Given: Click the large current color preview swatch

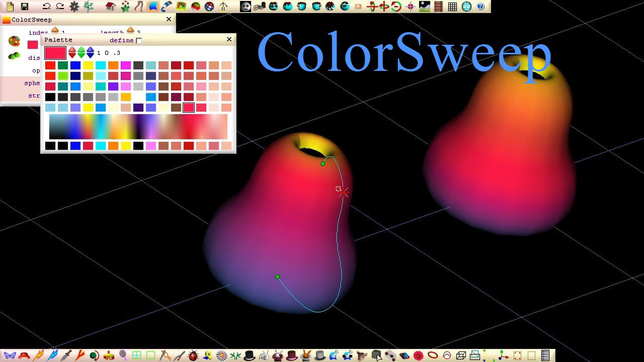Looking at the screenshot, I should [x=55, y=53].
